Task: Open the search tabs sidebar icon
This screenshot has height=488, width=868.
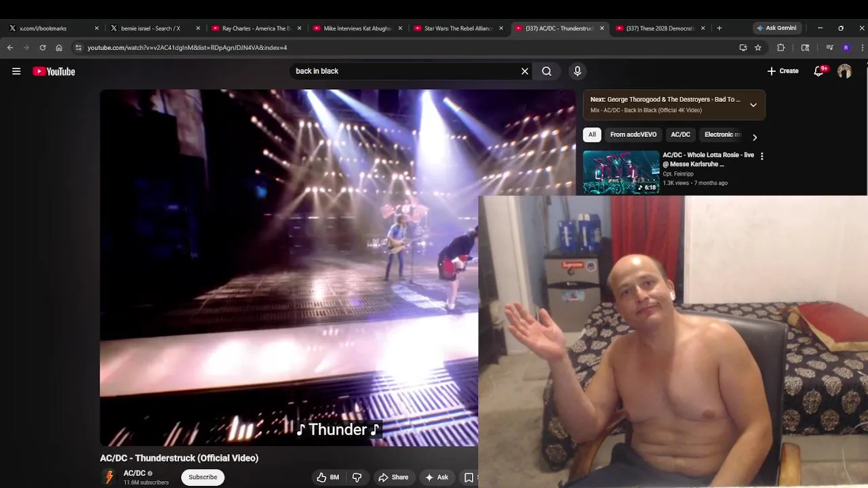Action: tap(805, 47)
